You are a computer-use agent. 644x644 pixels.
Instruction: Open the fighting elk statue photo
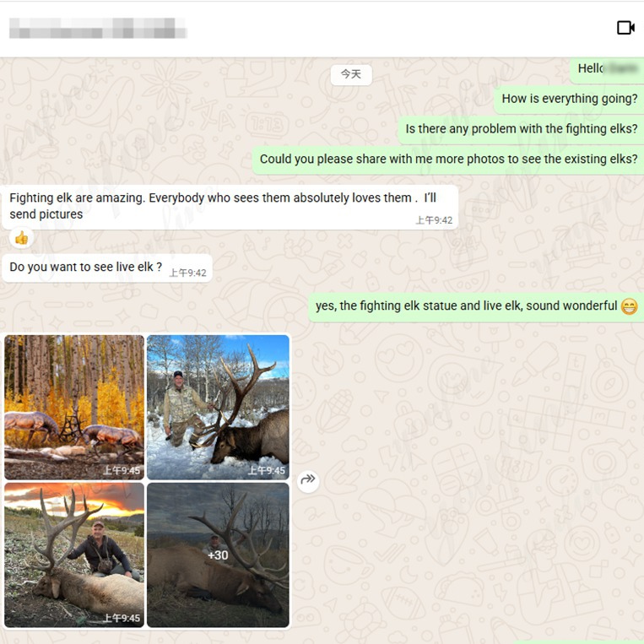click(x=74, y=407)
